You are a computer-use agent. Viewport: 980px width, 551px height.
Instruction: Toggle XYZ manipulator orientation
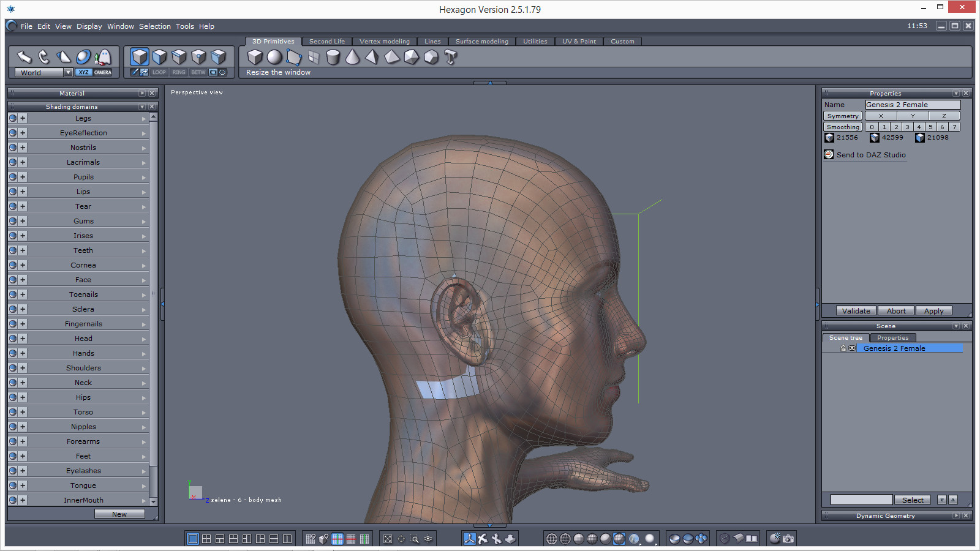(x=83, y=72)
